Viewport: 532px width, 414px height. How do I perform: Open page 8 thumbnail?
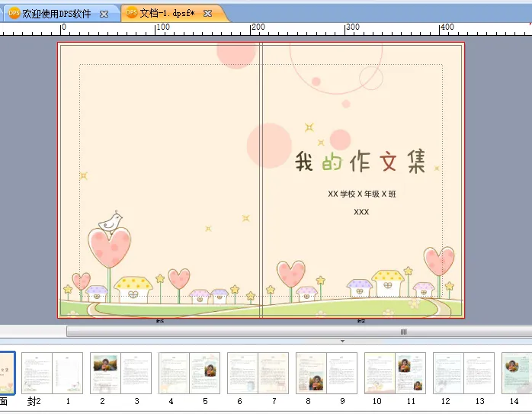click(x=311, y=373)
